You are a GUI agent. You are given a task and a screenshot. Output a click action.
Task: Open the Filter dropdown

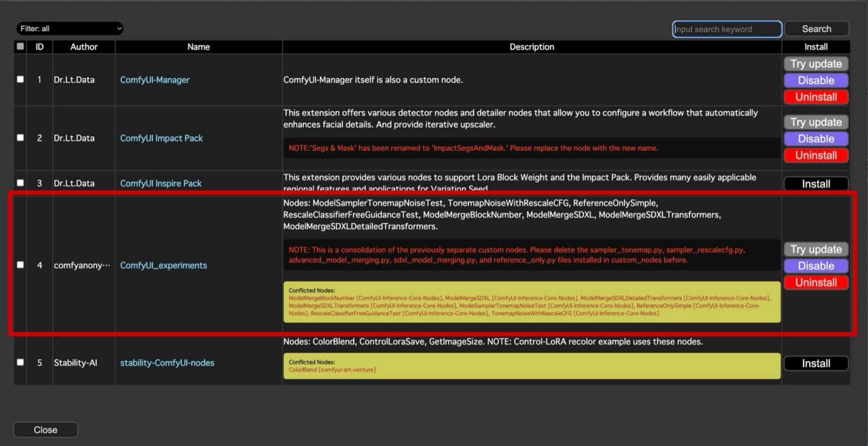[70, 28]
